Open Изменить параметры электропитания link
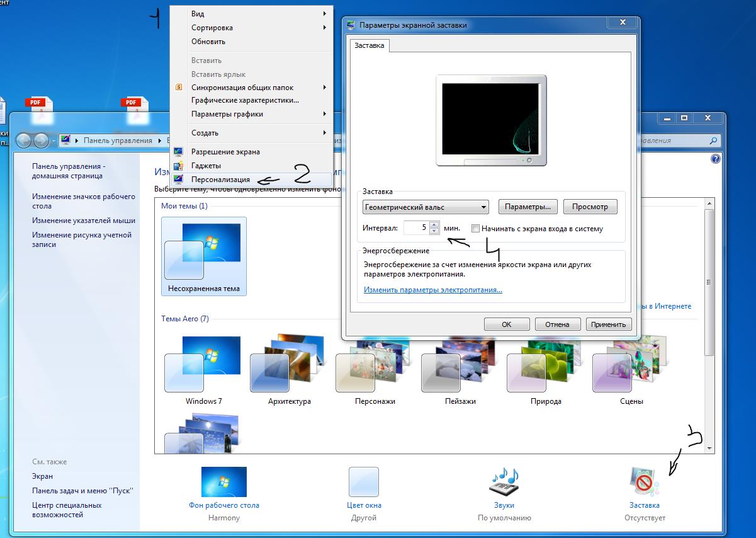Image resolution: width=756 pixels, height=538 pixels. tap(433, 290)
